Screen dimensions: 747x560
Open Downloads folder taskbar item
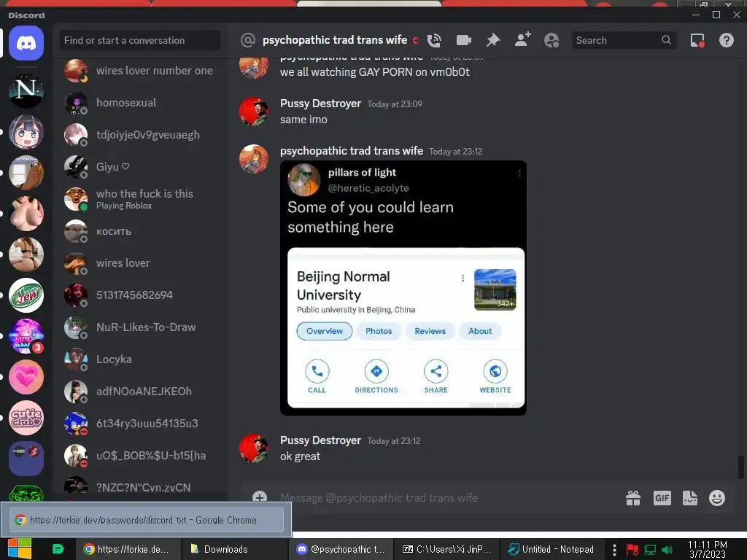pos(234,549)
